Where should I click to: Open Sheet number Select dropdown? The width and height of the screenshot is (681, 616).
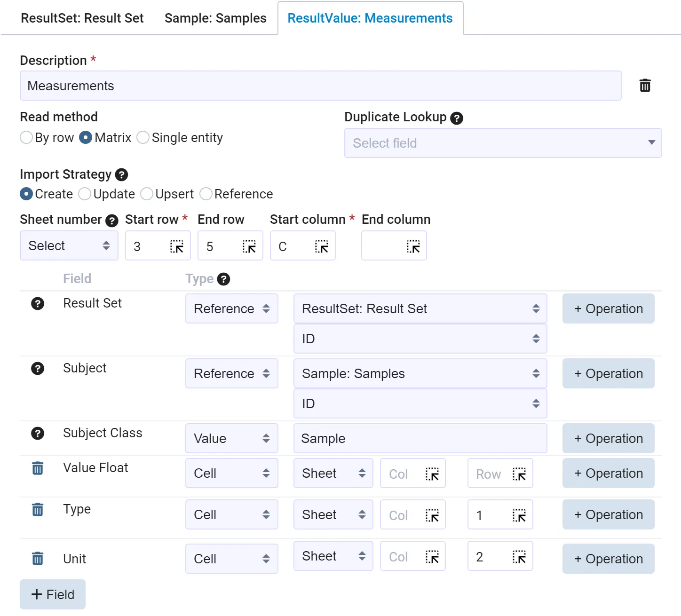pos(69,246)
